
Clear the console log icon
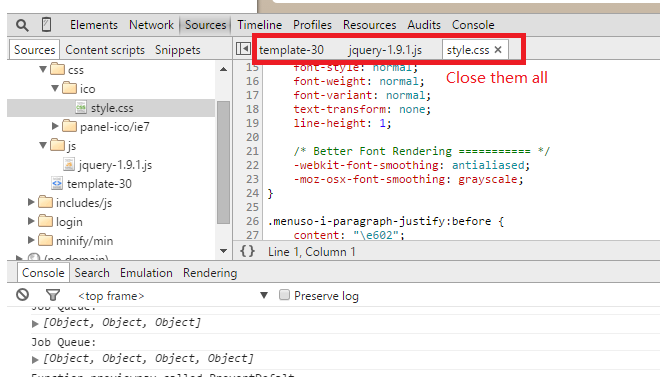pyautogui.click(x=22, y=295)
